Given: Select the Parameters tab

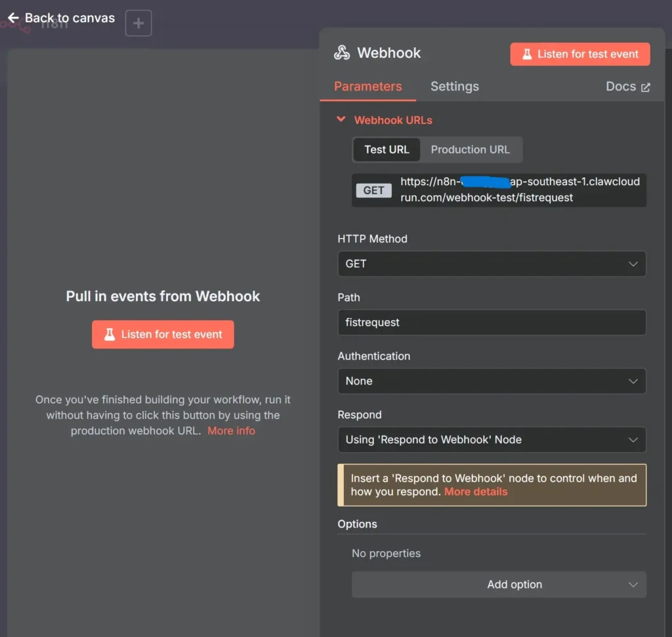Looking at the screenshot, I should [367, 87].
